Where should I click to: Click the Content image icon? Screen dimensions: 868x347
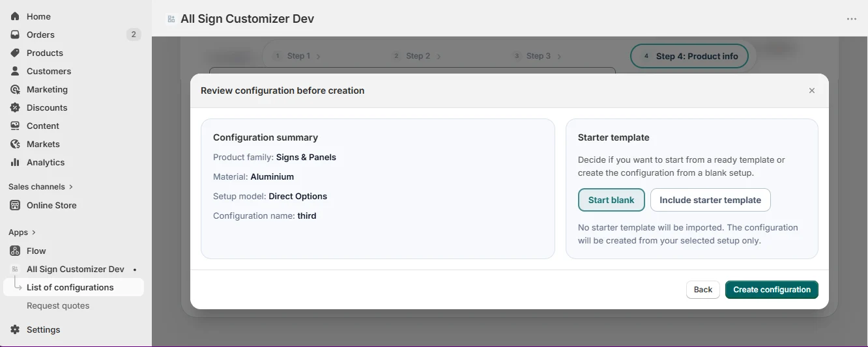(x=15, y=126)
